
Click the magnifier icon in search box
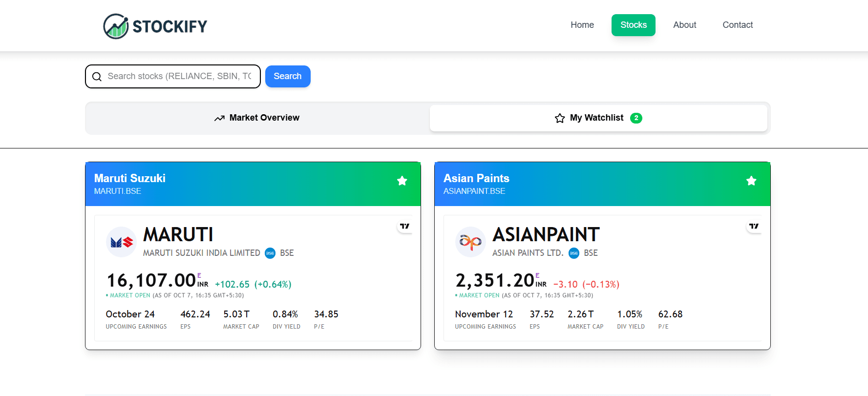[x=97, y=77]
